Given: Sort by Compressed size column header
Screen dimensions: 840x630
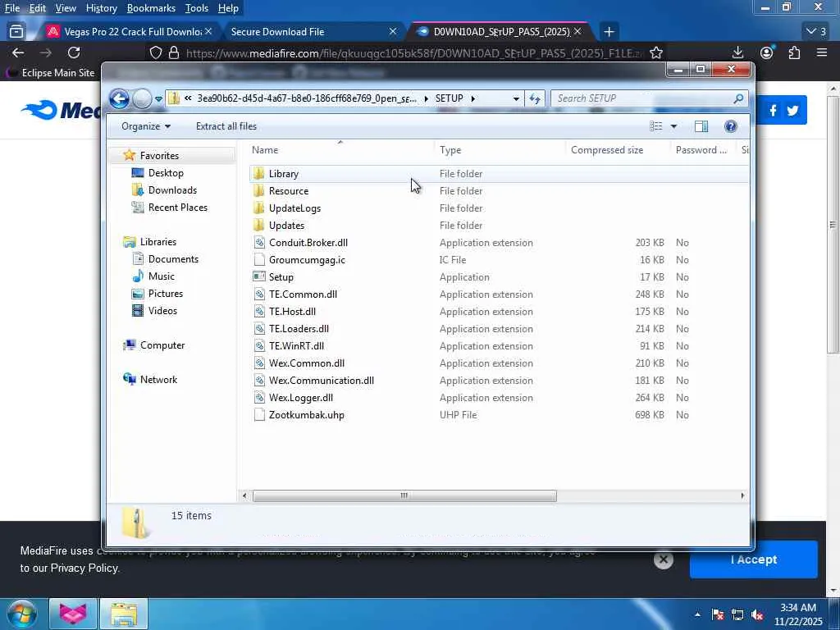Looking at the screenshot, I should (607, 150).
